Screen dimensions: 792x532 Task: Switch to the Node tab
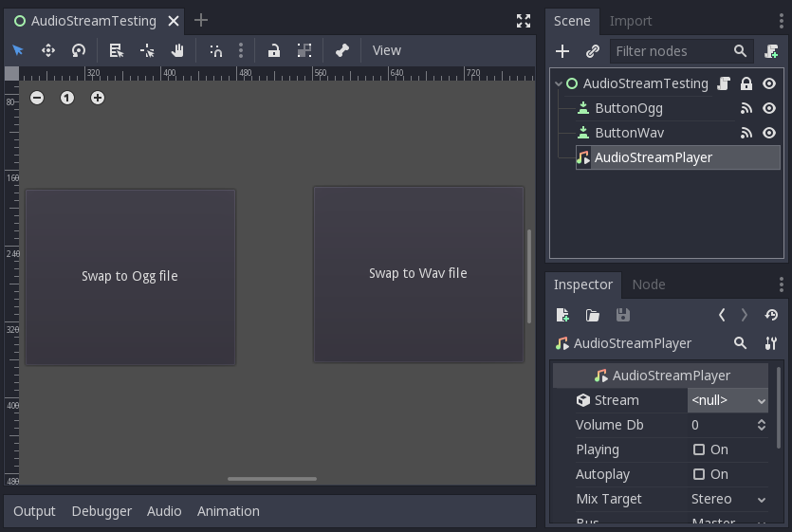click(649, 284)
